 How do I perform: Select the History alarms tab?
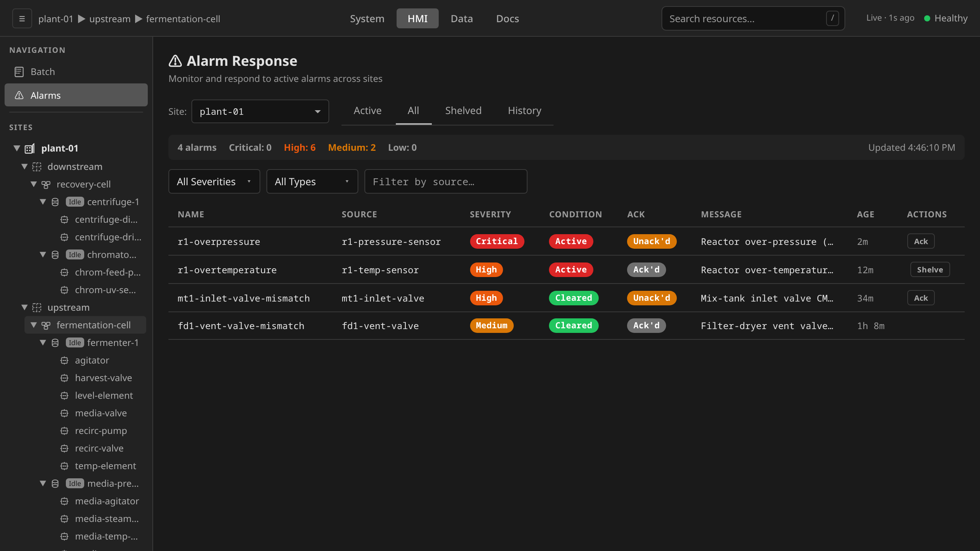click(x=524, y=111)
